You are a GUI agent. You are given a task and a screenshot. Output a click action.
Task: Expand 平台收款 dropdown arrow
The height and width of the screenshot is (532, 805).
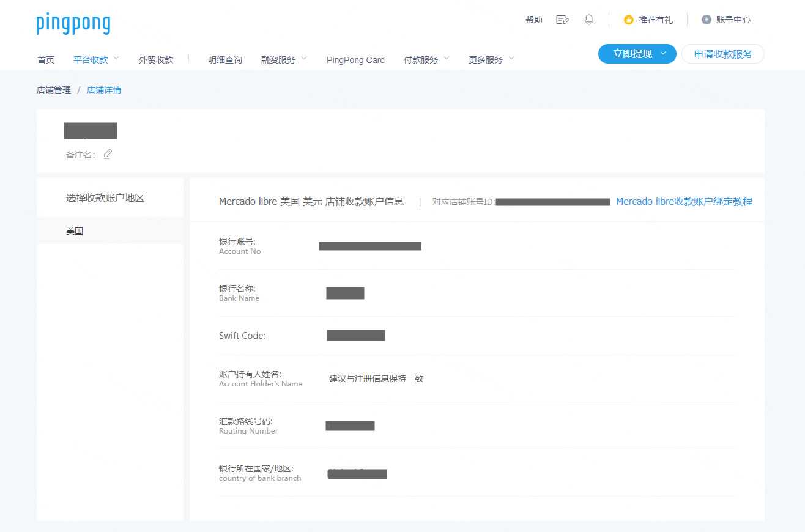click(116, 59)
